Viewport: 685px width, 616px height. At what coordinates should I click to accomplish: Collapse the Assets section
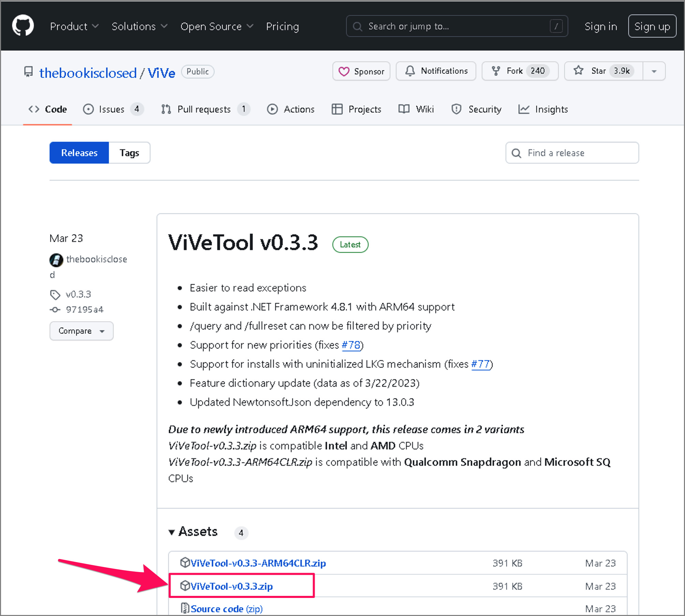(x=173, y=532)
